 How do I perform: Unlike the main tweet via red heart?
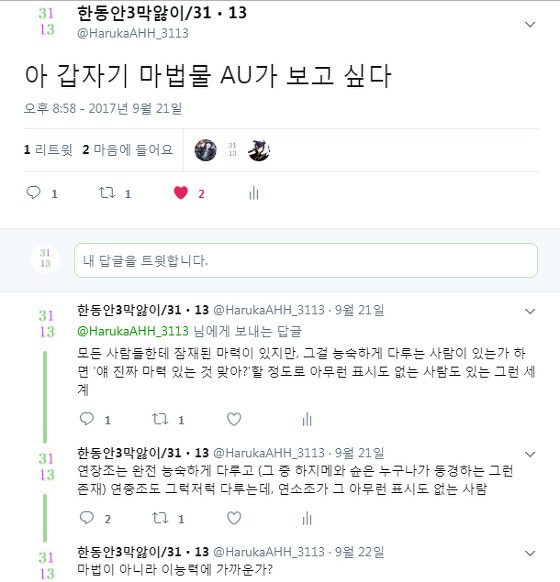click(x=181, y=193)
